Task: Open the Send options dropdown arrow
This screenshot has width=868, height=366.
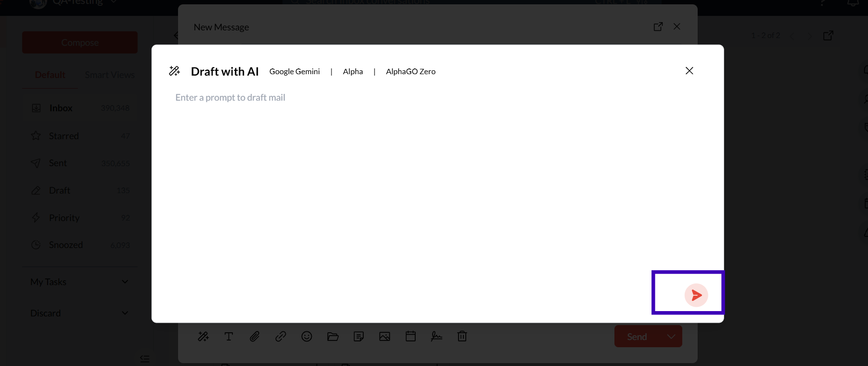Action: click(671, 337)
